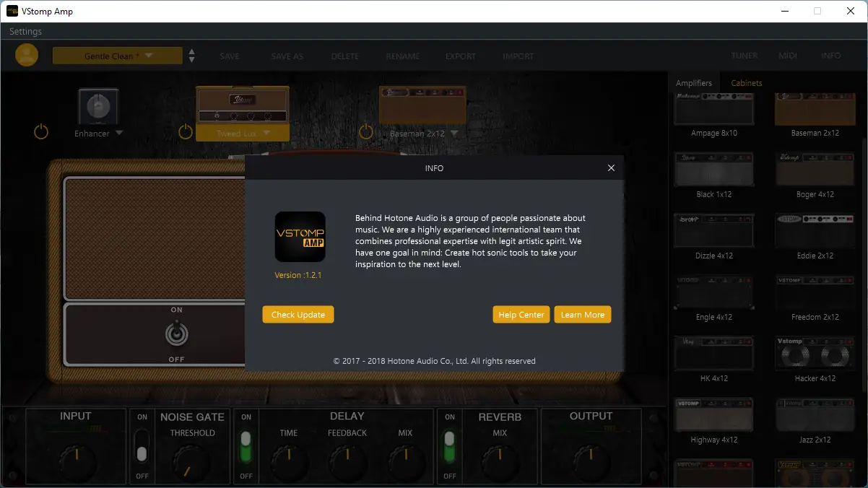Click the Learn More button
This screenshot has width=868, height=488.
[583, 315]
